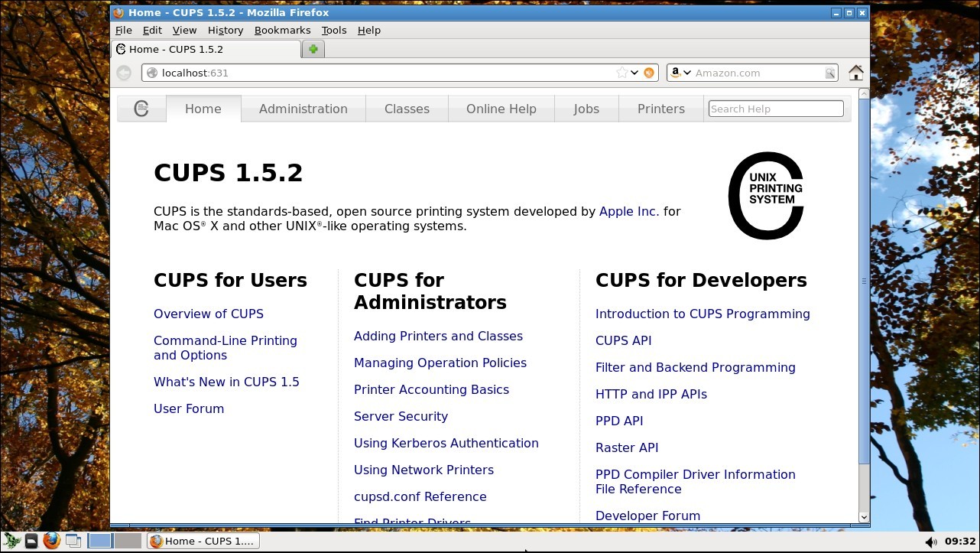The width and height of the screenshot is (980, 553).
Task: Open the File menu
Action: [123, 30]
